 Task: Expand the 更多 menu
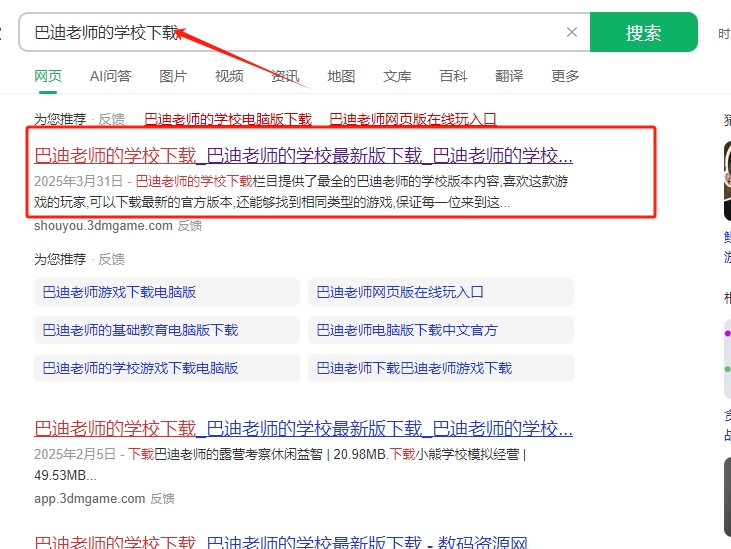pyautogui.click(x=565, y=76)
